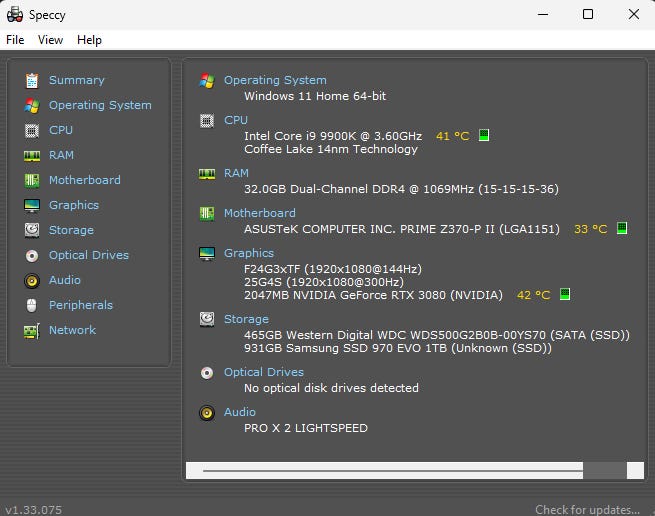655x516 pixels.
Task: Click the 32.0GB Dual-Channel DDR4 line
Action: point(401,189)
